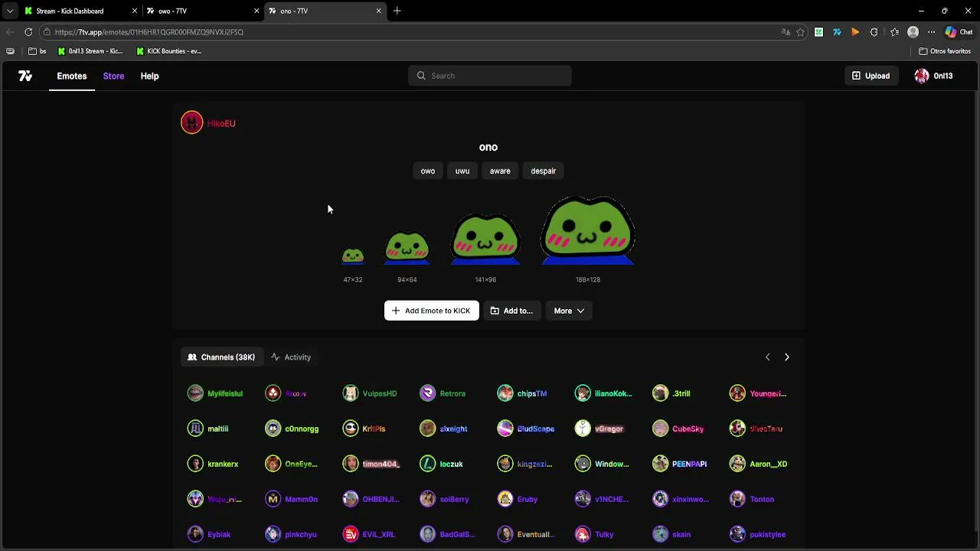Click skain channel avatar
The width and height of the screenshot is (980, 551).
pyautogui.click(x=660, y=534)
